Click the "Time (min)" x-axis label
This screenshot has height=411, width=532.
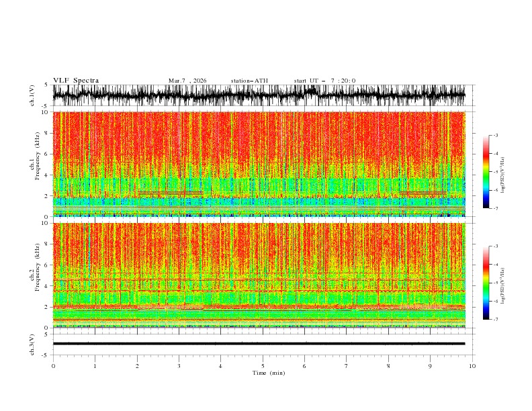click(269, 373)
